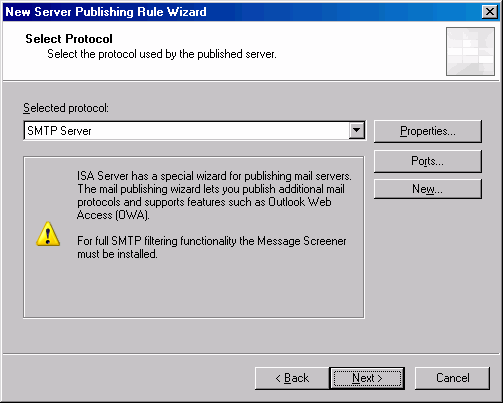Viewport: 503px width, 403px height.
Task: Click the Select Protocol heading
Action: 69,39
